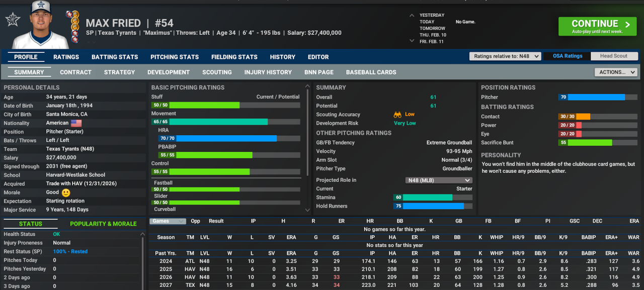The width and height of the screenshot is (644, 290).
Task: Click the Pitcher position rating bar
Action: click(x=598, y=97)
